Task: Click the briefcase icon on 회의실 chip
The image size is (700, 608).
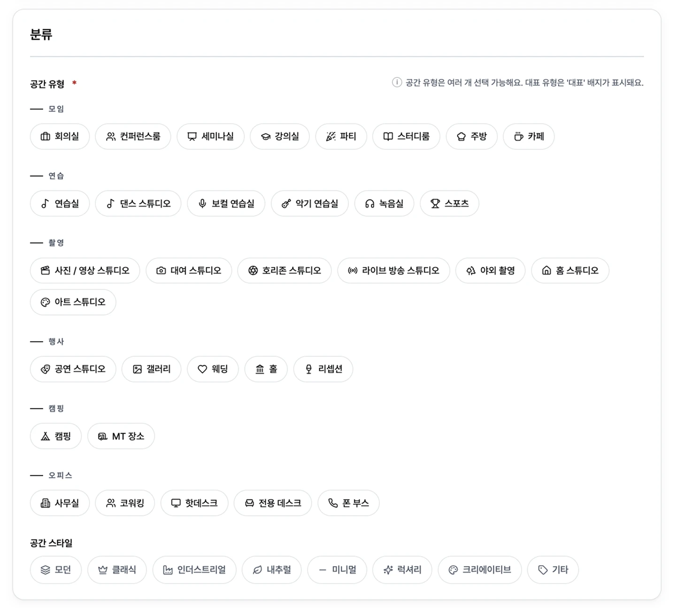Action: (x=45, y=137)
